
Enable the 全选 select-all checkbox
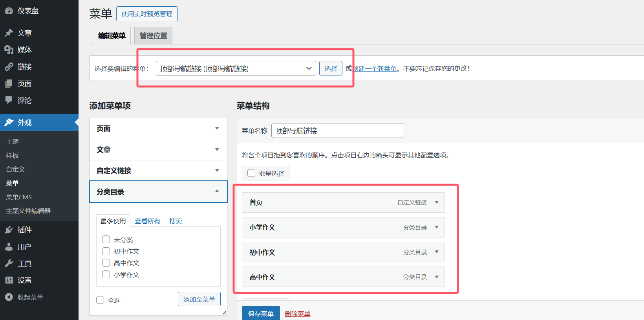(100, 300)
